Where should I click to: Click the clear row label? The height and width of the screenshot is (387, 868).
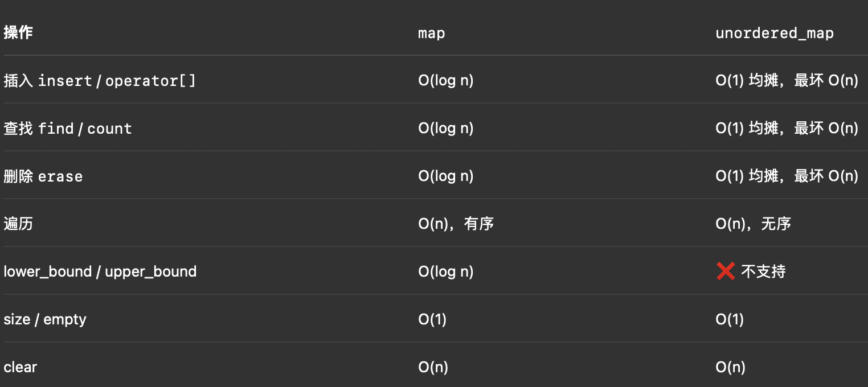coord(21,367)
